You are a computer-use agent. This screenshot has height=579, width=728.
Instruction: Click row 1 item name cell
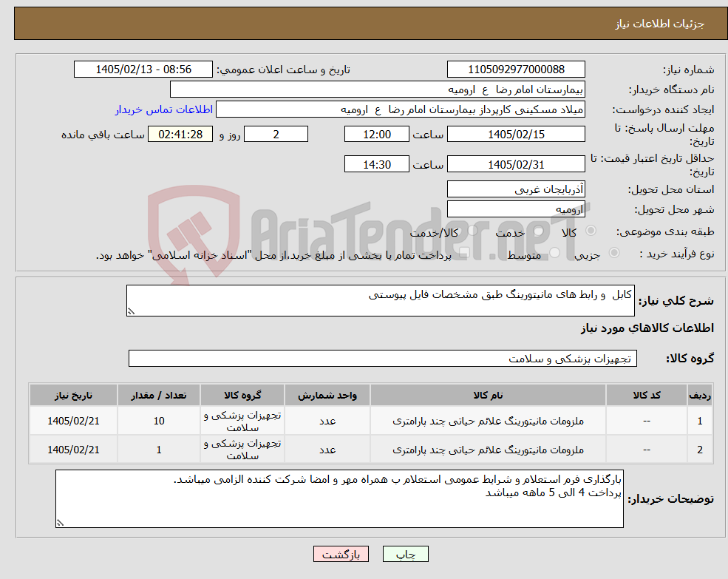coord(488,421)
